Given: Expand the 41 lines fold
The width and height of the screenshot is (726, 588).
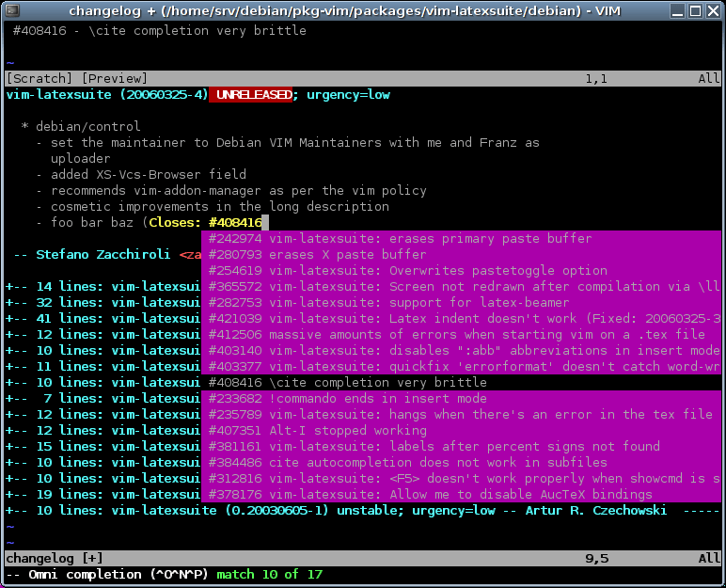Looking at the screenshot, I should pyautogui.click(x=103, y=318).
